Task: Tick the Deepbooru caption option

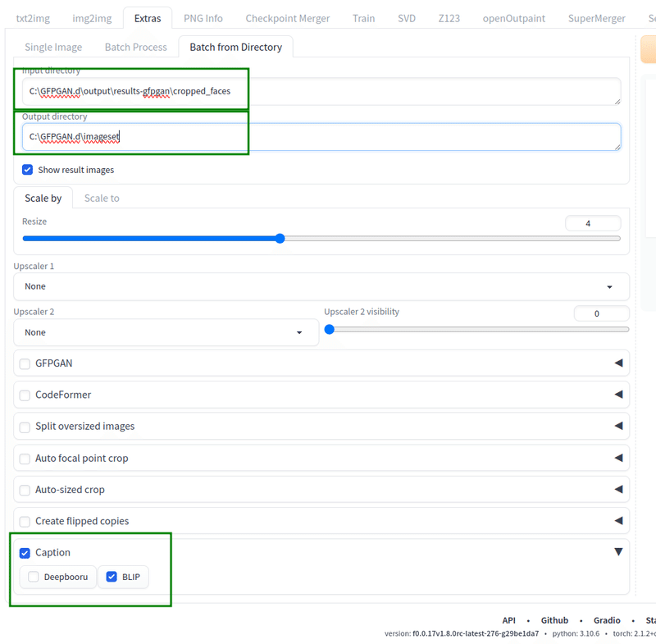Action: coord(34,577)
